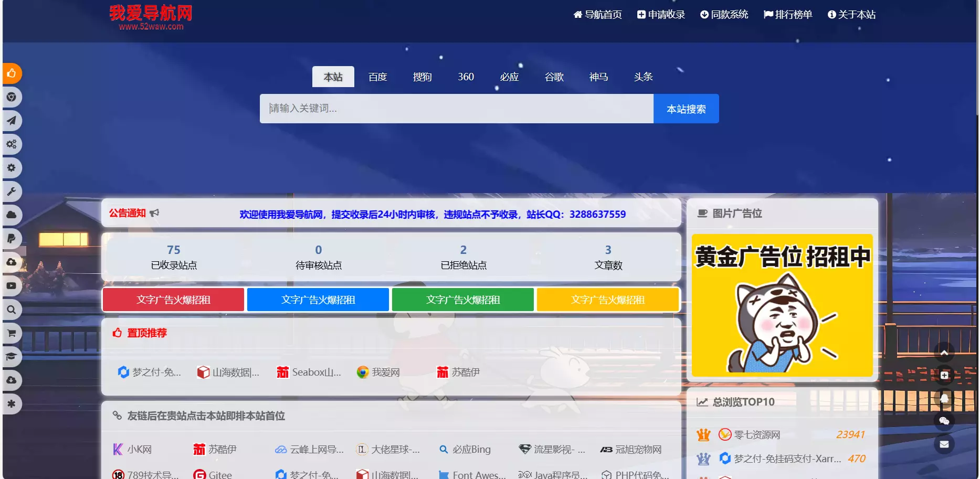Image resolution: width=980 pixels, height=479 pixels.
Task: Open the QQ contact icon on right edge
Action: pos(944,398)
